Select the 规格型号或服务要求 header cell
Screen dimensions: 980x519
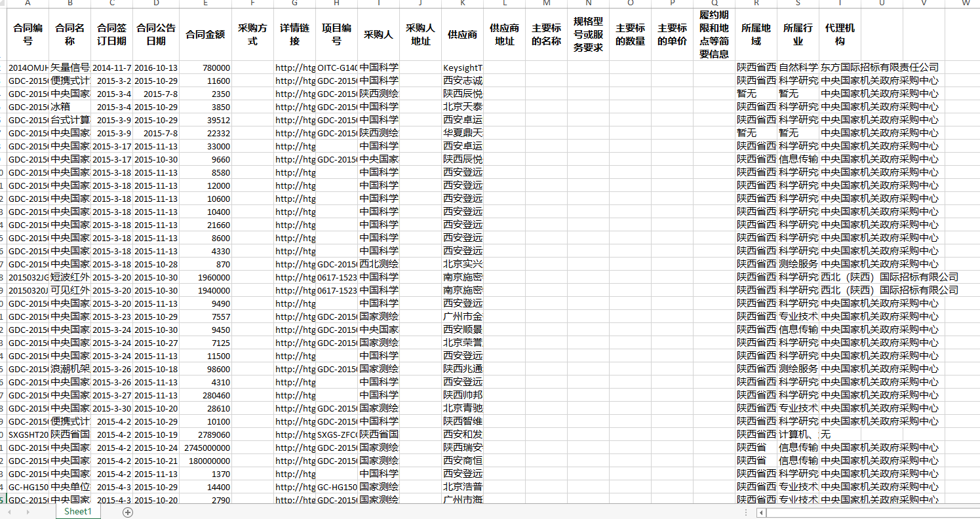pyautogui.click(x=588, y=35)
